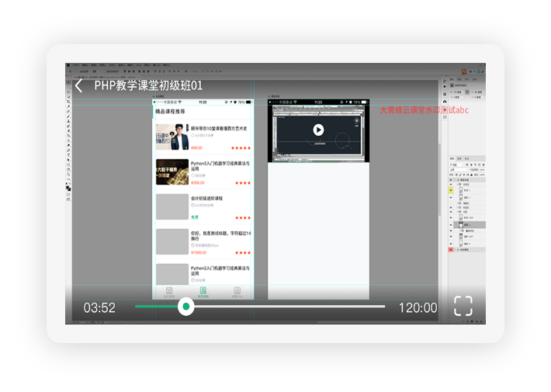Click the ¥98.00 price on first course
The image size is (551, 392).
click(x=196, y=147)
